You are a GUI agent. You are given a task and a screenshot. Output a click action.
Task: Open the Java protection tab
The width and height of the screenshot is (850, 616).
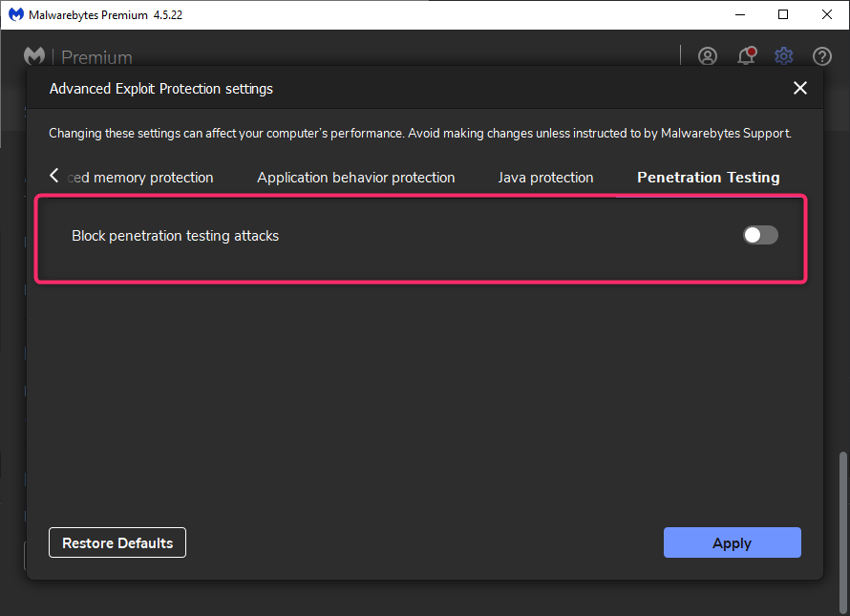pyautogui.click(x=545, y=178)
